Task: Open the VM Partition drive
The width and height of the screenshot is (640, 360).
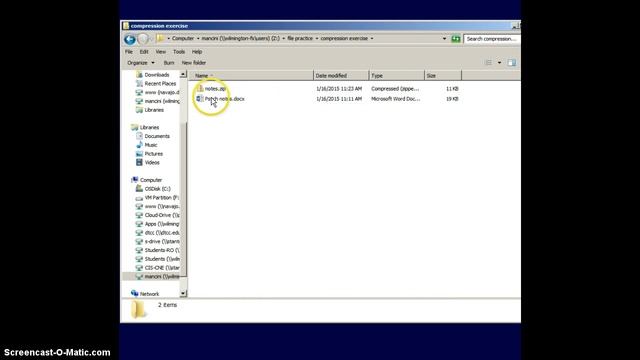Action: [x=162, y=198]
